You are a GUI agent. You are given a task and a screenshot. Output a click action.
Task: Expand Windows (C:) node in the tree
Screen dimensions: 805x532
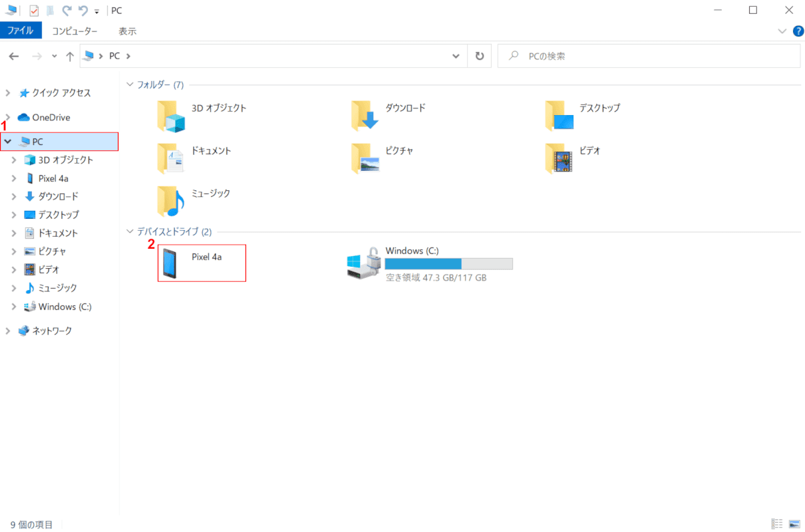14,307
